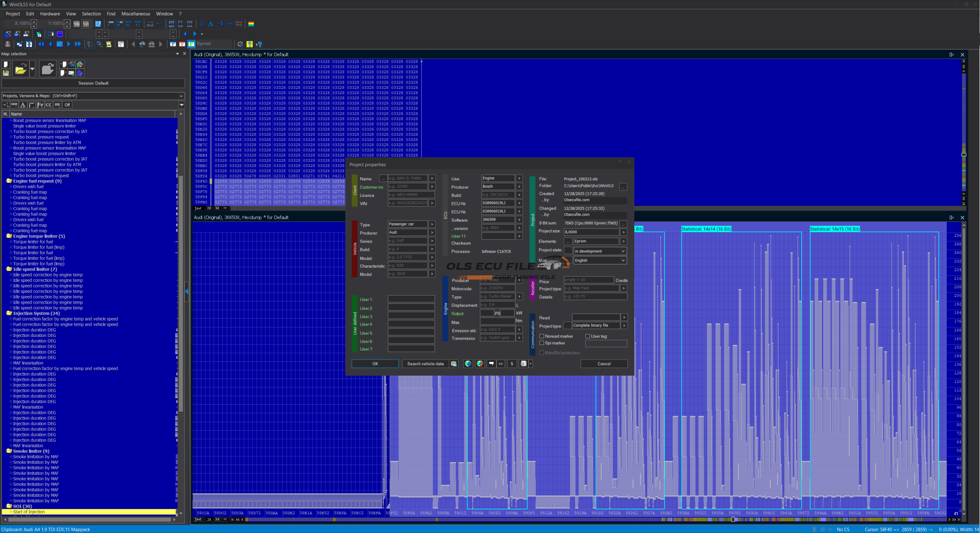Open the Hardware menu

point(50,14)
